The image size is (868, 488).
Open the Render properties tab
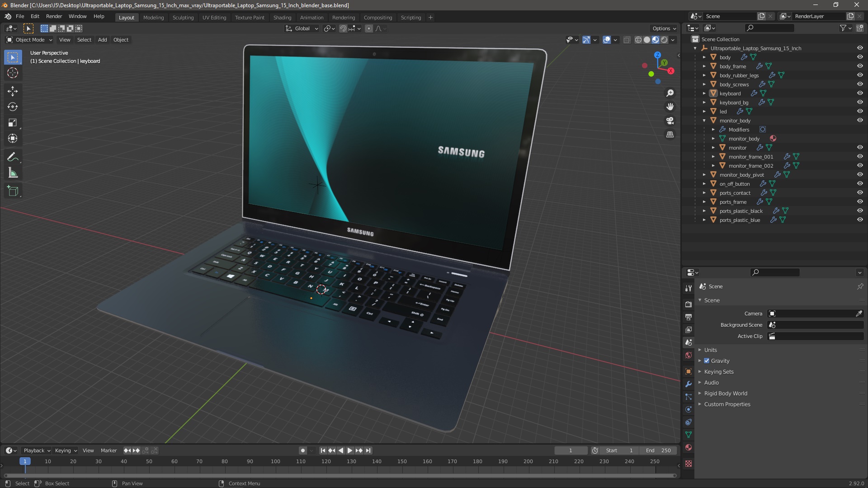pyautogui.click(x=689, y=305)
